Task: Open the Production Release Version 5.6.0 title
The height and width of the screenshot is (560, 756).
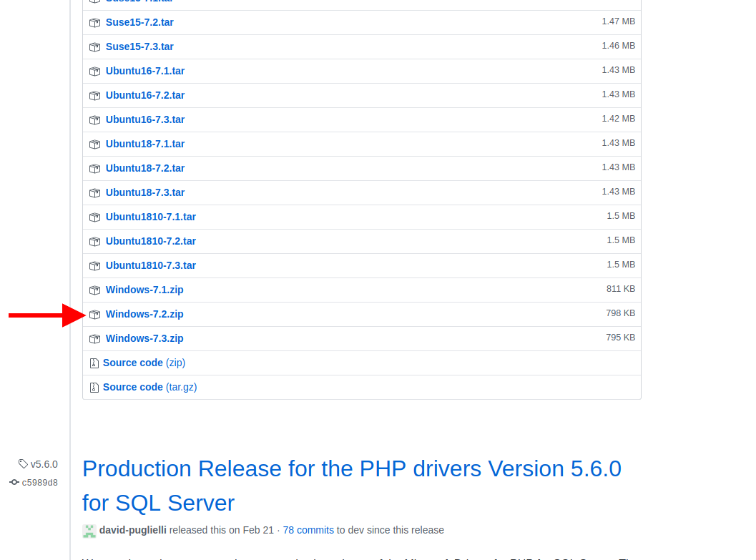Action: (x=352, y=486)
